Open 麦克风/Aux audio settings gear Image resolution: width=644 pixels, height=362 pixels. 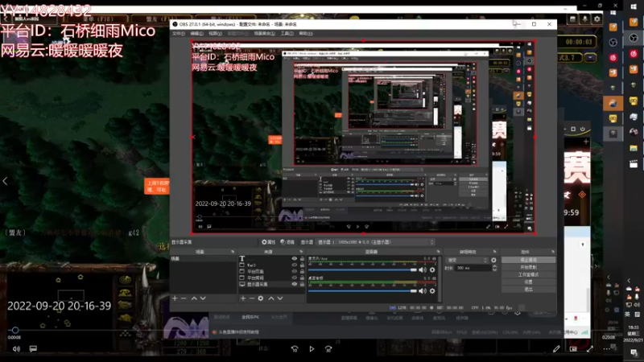pyautogui.click(x=432, y=269)
